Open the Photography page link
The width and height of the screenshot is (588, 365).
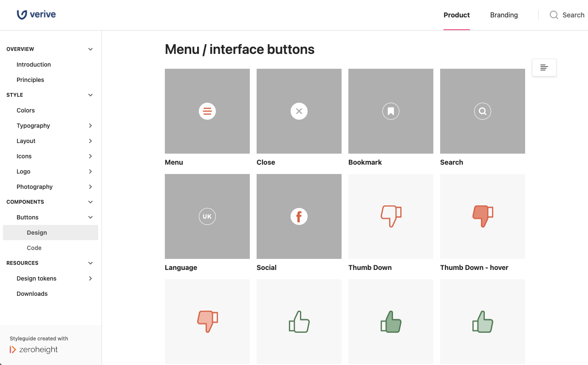click(34, 187)
